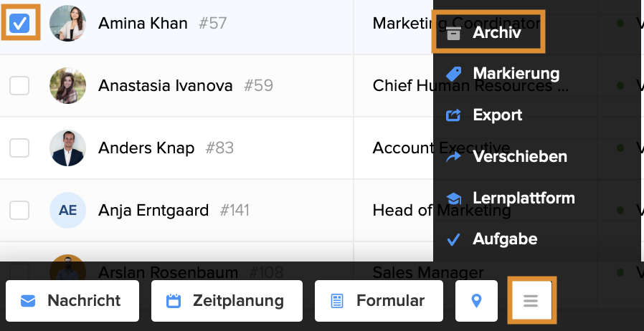This screenshot has width=644, height=331.
Task: Click the location pin icon button
Action: [x=476, y=301]
